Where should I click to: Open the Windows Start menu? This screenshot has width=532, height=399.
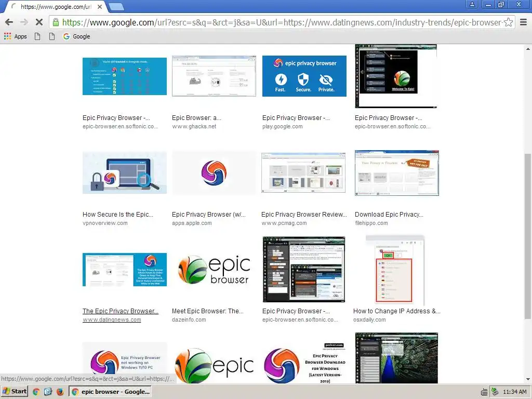[14, 391]
